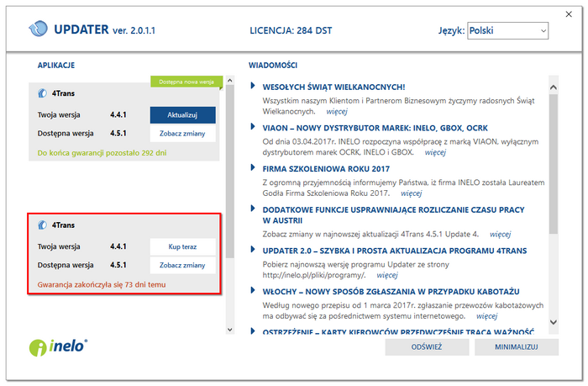Screen dimensions: 588x386
Task: Click Zobacz zmiany in the expired-warranty card
Action: coord(182,265)
